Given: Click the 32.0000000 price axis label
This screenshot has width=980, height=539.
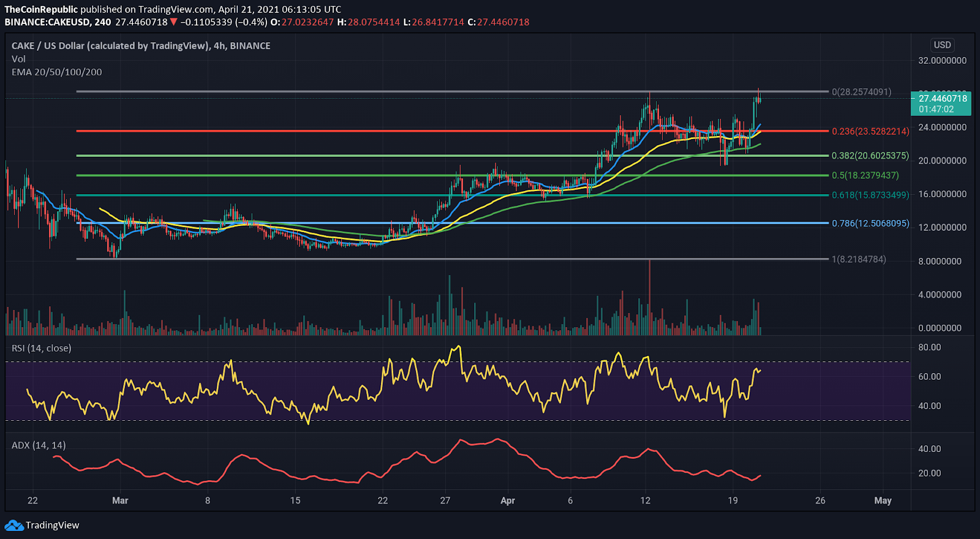Looking at the screenshot, I should tap(942, 61).
